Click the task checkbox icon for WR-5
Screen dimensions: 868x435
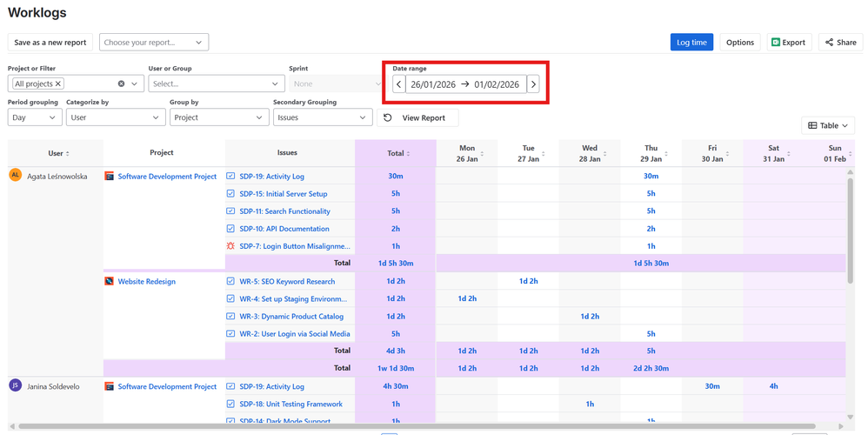point(230,281)
